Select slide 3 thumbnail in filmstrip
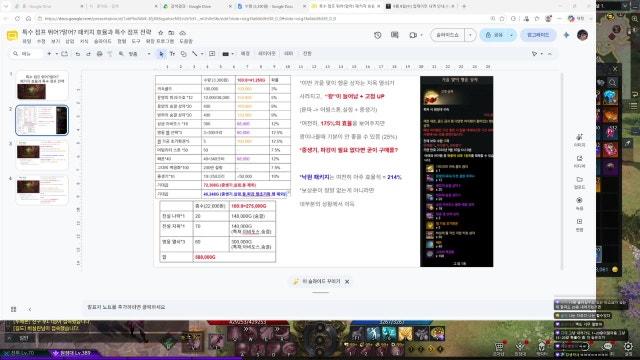The image size is (640, 360). (x=42, y=155)
